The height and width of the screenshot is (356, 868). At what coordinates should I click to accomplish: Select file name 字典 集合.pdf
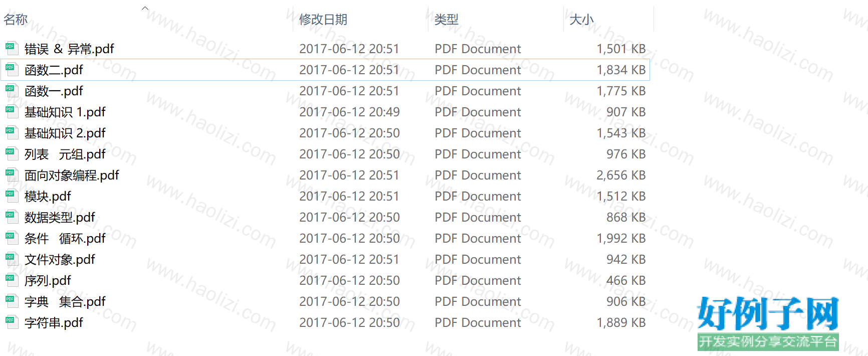tap(65, 302)
